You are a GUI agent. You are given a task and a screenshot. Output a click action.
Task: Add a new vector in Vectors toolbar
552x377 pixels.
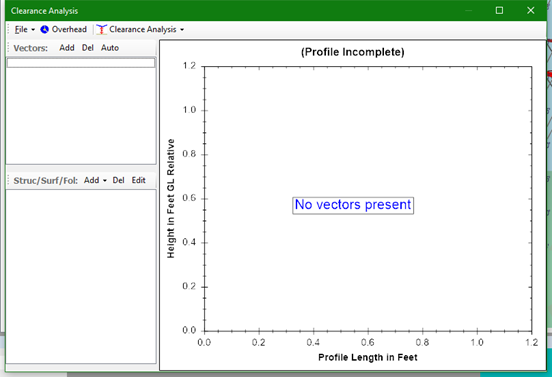click(67, 48)
